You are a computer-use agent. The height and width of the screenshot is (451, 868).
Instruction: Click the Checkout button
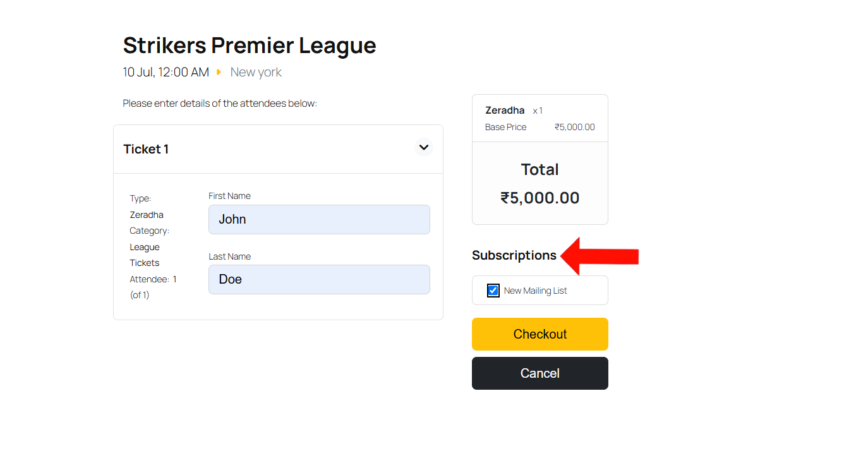(x=540, y=334)
